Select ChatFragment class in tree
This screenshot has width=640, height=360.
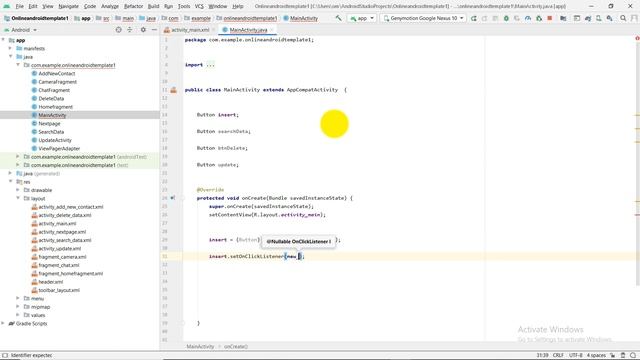click(54, 90)
